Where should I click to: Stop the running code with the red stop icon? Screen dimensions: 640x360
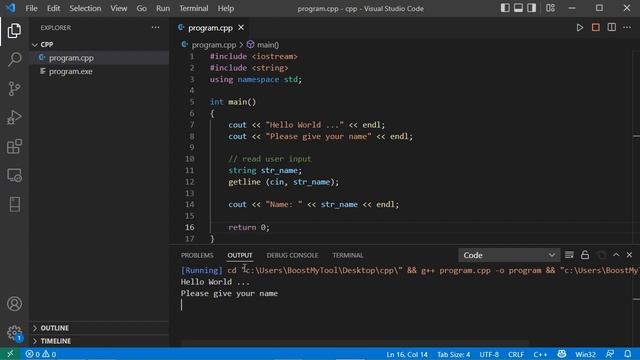(596, 28)
